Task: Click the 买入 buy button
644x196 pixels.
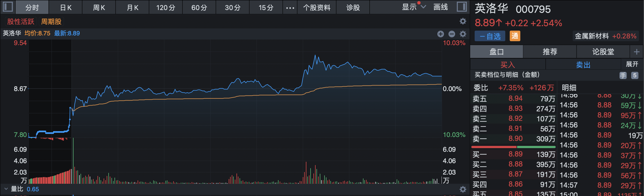Action: coord(508,65)
